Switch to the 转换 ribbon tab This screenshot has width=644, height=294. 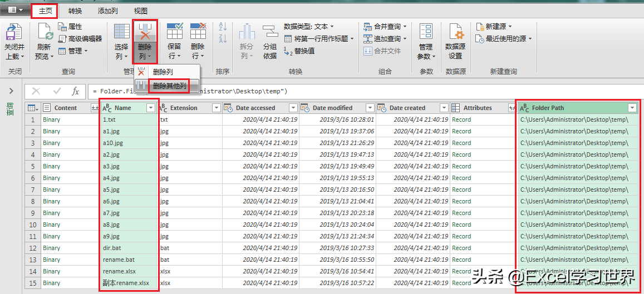[x=75, y=11]
